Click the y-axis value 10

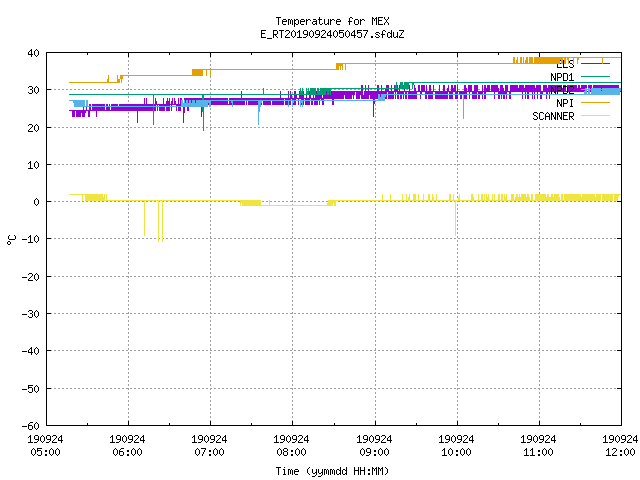point(33,165)
